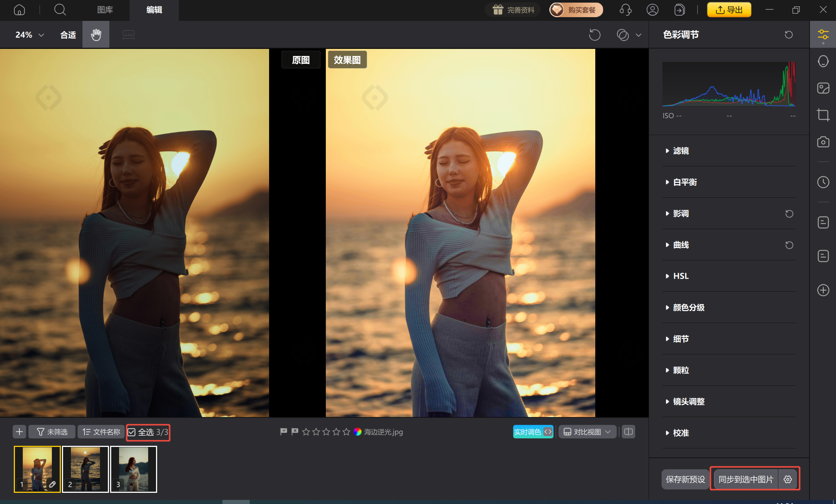Toggle the 全选 select-all checkbox
The image size is (836, 504).
point(132,432)
